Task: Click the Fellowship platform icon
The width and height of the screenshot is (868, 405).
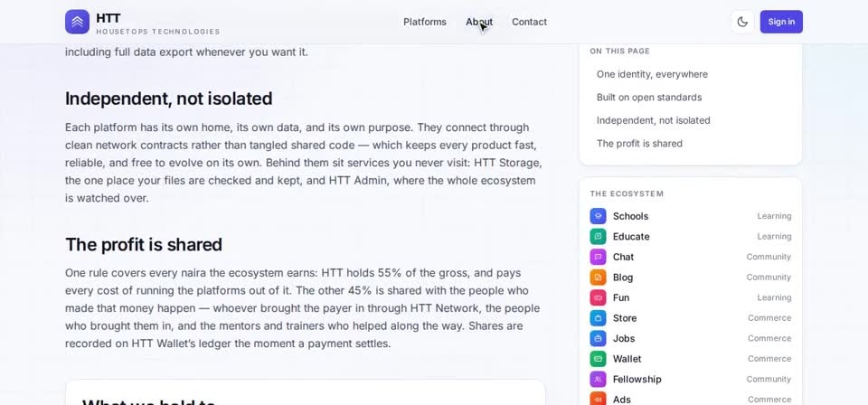Action: point(598,380)
